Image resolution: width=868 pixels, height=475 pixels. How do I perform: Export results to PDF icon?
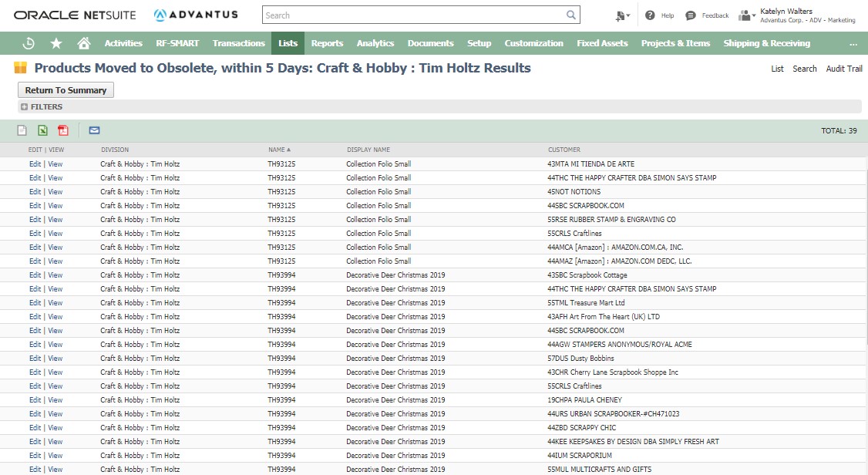pos(63,130)
